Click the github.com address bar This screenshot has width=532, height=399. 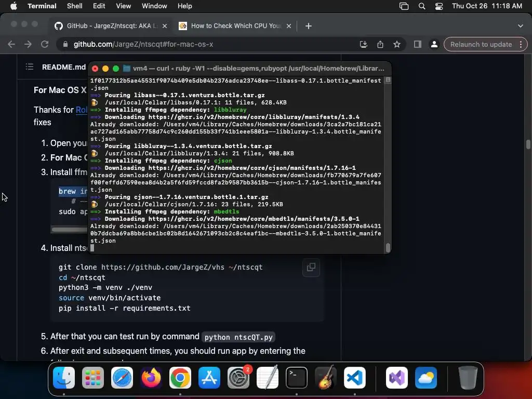pos(210,45)
